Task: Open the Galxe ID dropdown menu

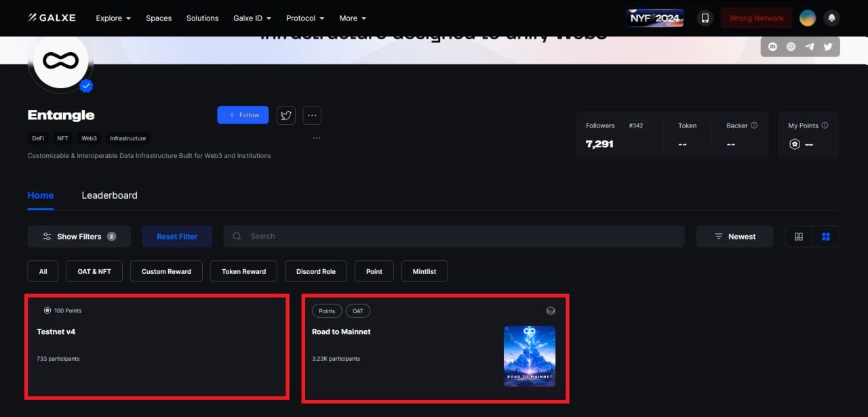Action: click(x=253, y=18)
